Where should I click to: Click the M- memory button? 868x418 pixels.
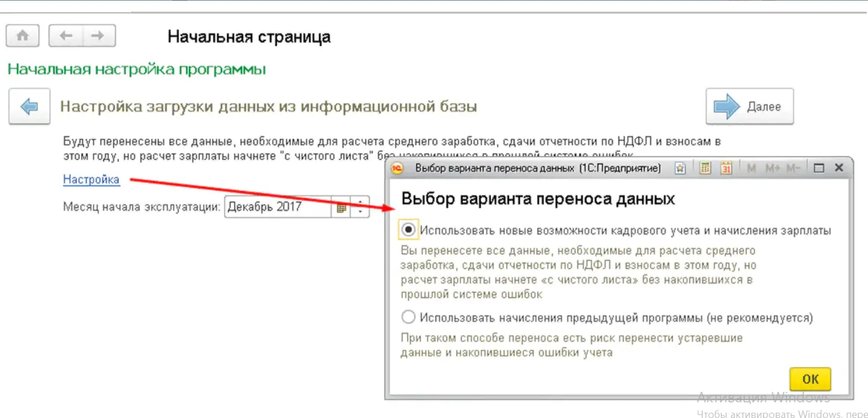pyautogui.click(x=793, y=168)
